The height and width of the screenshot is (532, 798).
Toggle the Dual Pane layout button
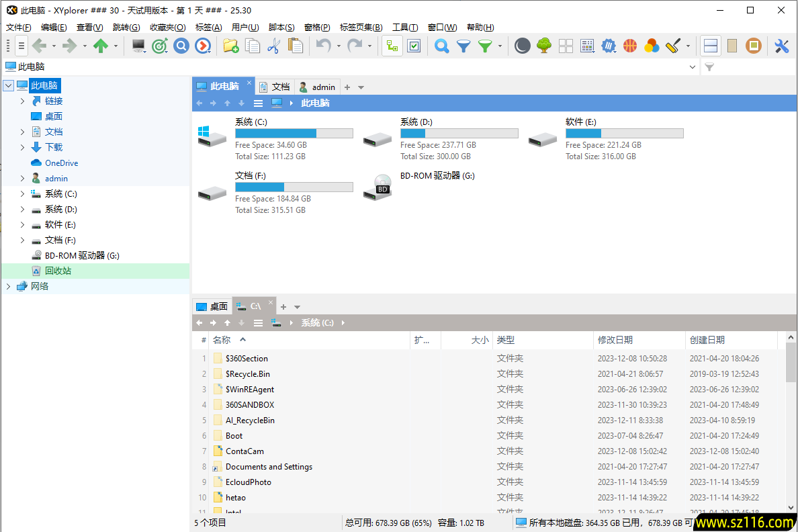[711, 46]
